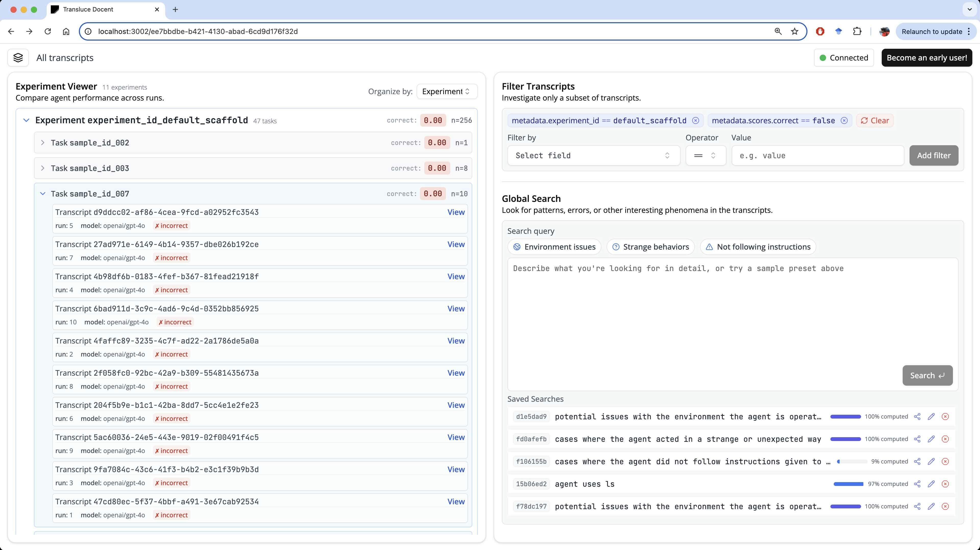The width and height of the screenshot is (980, 550).
Task: Edit saved search fd0afefb with the pencil icon
Action: (x=931, y=439)
